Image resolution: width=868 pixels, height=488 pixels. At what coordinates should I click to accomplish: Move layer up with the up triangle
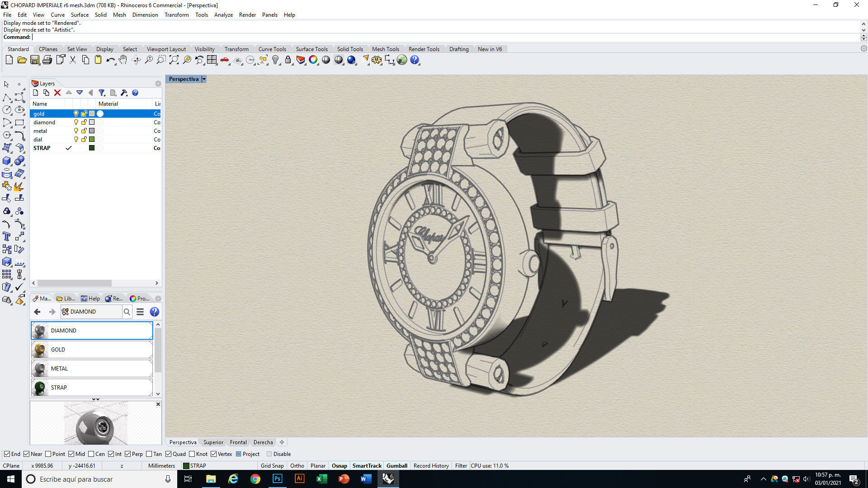[x=69, y=93]
